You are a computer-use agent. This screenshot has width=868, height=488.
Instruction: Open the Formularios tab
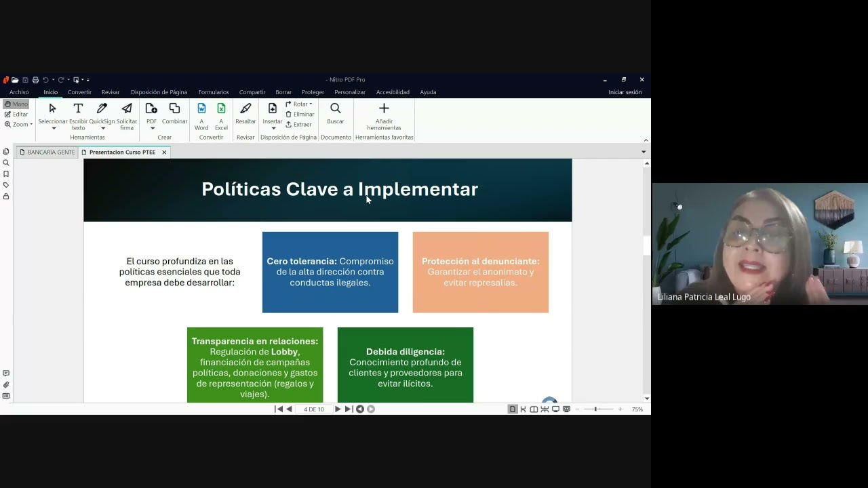[x=214, y=92]
